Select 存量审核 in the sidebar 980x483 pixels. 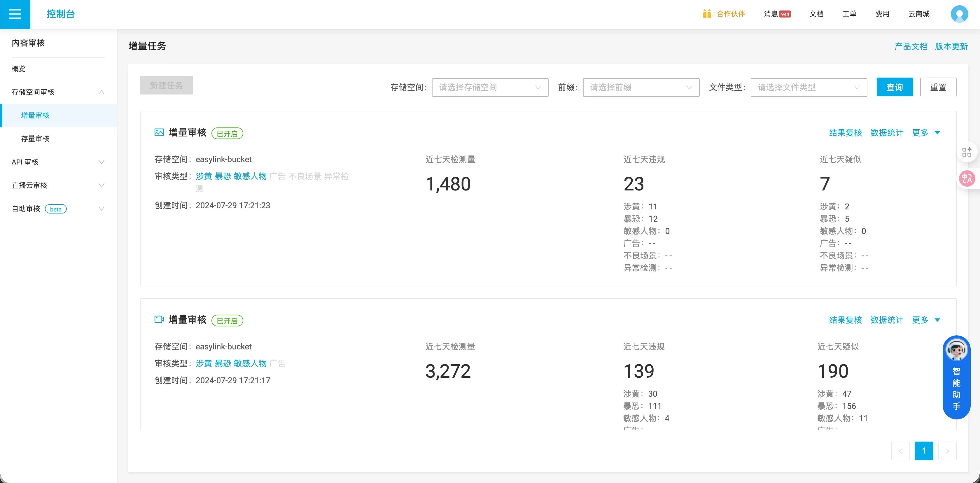click(35, 139)
